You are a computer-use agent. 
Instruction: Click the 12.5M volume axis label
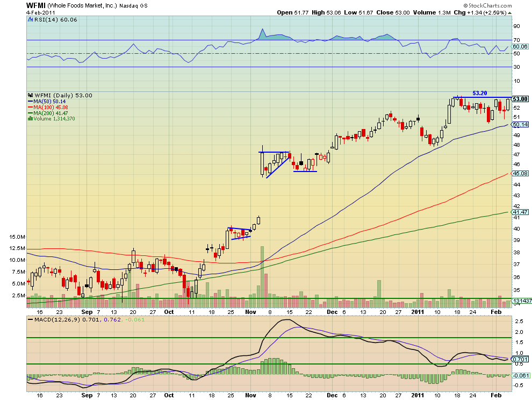17,248
